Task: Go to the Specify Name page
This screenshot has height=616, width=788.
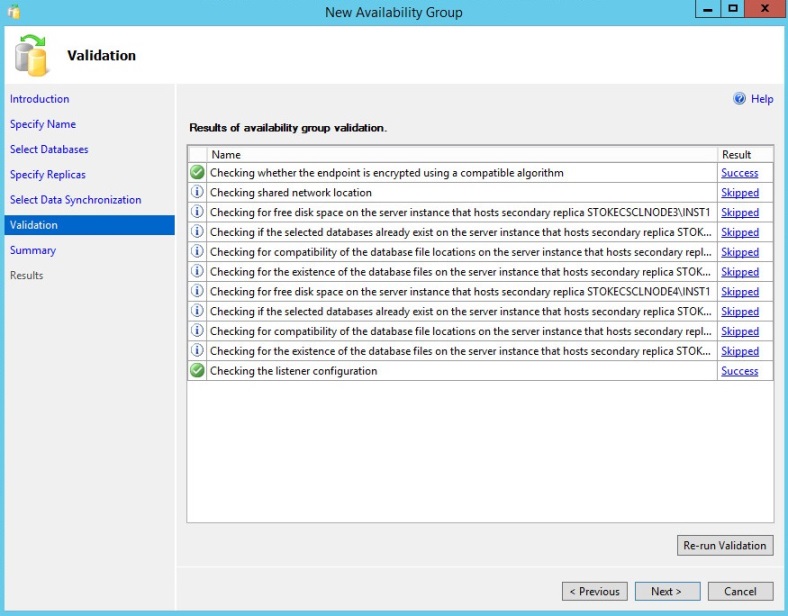Action: tap(43, 124)
